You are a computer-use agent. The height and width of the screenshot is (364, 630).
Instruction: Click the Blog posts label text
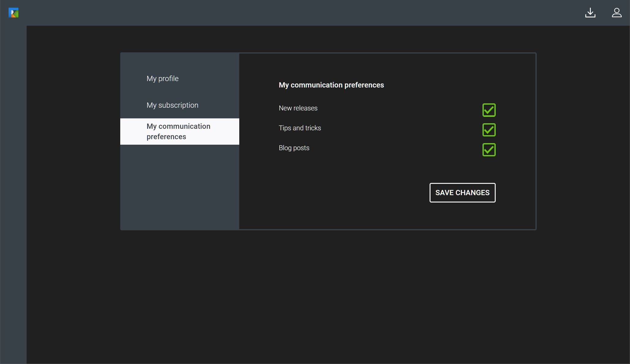[294, 148]
